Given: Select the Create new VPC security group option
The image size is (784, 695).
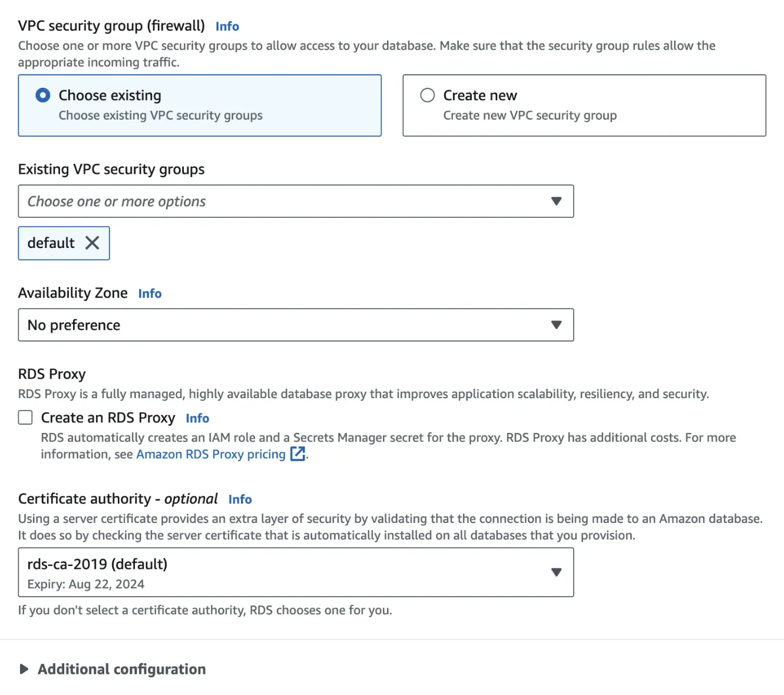Looking at the screenshot, I should point(427,95).
